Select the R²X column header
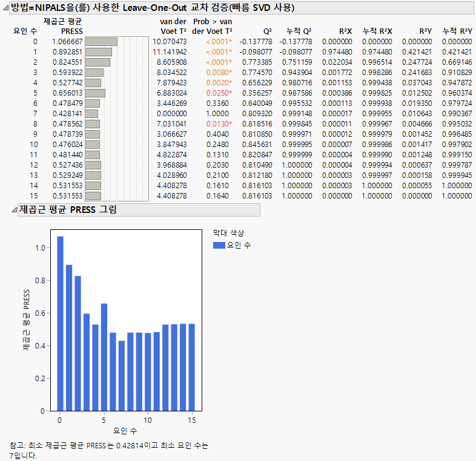Viewport: 476px width, 461px height. (x=345, y=31)
